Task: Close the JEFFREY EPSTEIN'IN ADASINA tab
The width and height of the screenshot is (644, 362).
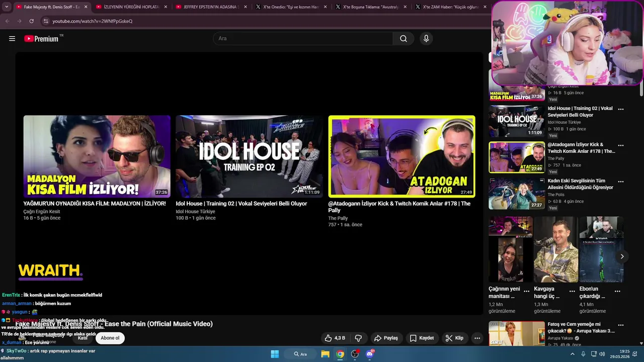Action: click(246, 7)
